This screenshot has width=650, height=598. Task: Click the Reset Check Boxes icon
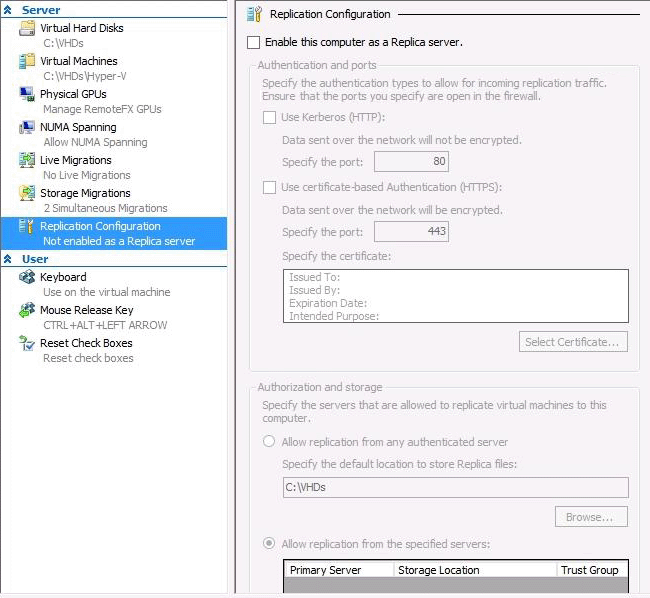tap(28, 343)
